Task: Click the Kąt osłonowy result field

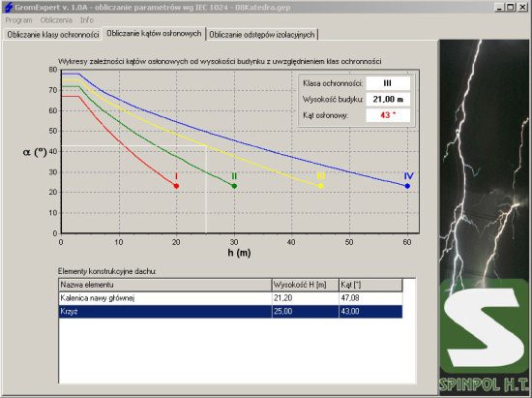Action: tap(388, 115)
